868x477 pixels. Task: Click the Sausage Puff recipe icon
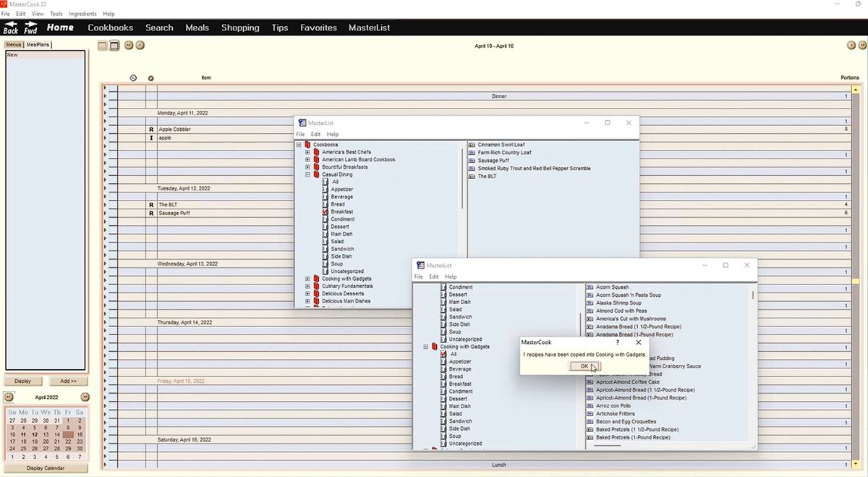click(472, 161)
